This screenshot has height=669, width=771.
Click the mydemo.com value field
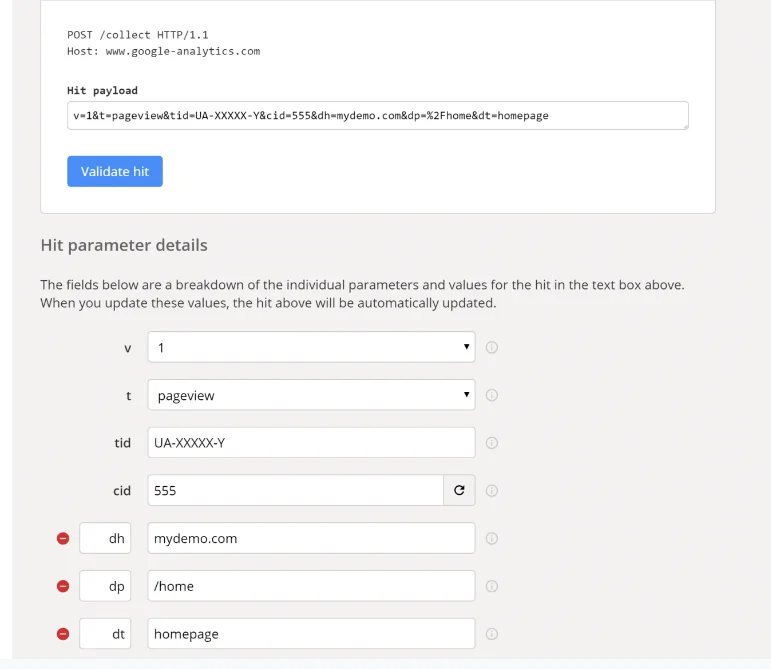tap(311, 538)
